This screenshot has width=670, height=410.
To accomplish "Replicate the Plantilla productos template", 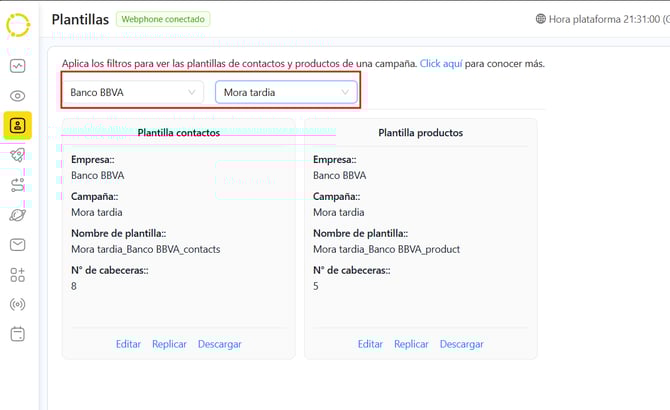I will pyautogui.click(x=411, y=344).
